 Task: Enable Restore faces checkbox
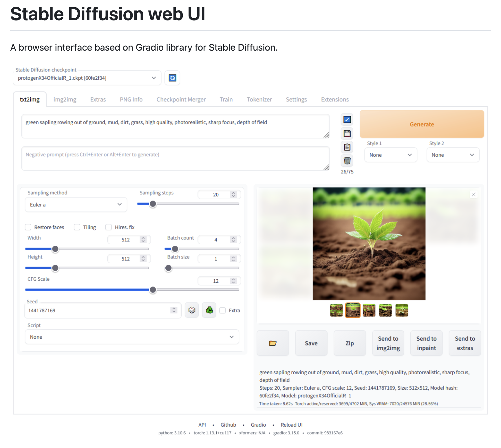(x=28, y=227)
